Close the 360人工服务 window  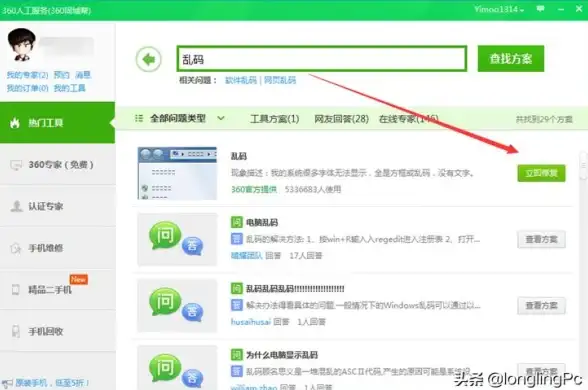tap(579, 9)
